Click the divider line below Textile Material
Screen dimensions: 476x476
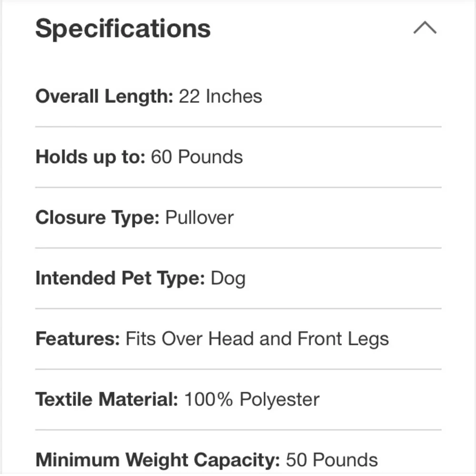(238, 429)
